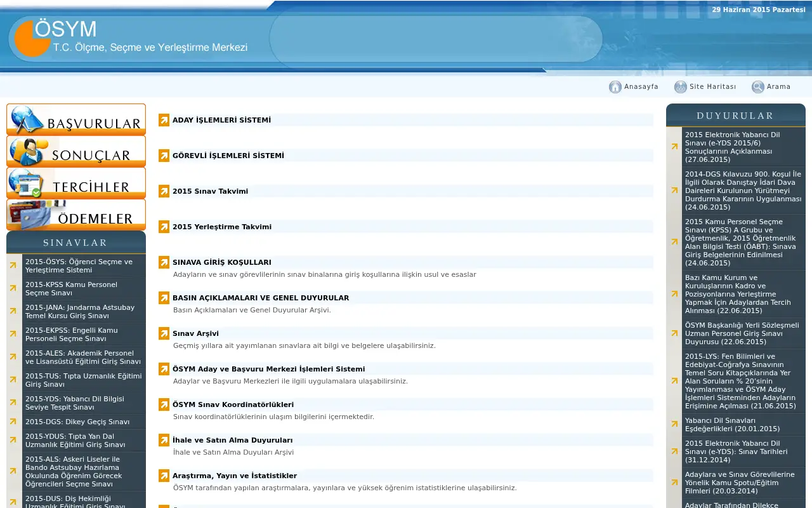Open ÖSYM Aday ve Başvuru Merkezi İşlemleri Sistemi
Screen dimensions: 812x508
coord(268,369)
